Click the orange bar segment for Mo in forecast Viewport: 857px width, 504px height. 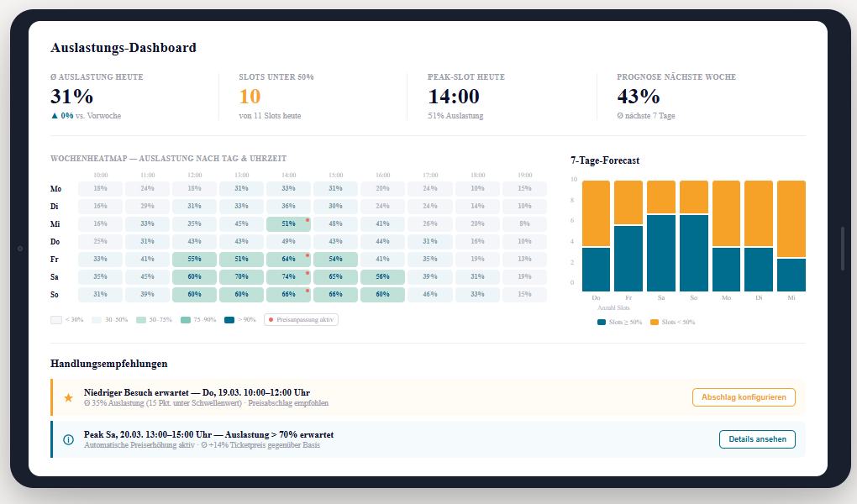point(726,213)
